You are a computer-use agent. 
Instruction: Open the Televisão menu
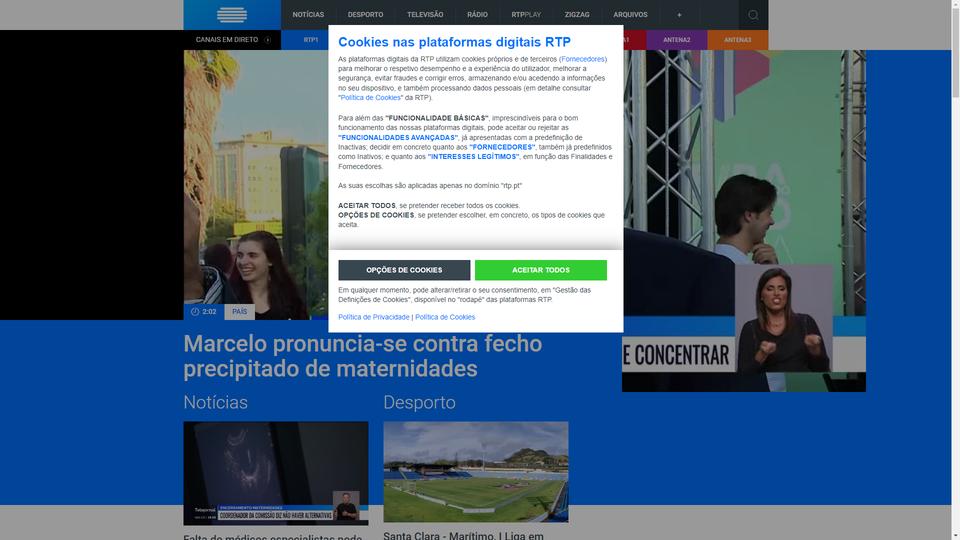click(425, 15)
